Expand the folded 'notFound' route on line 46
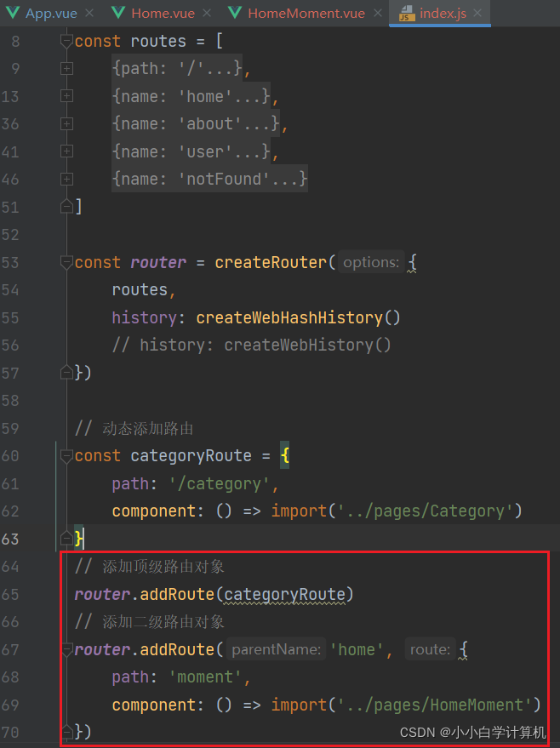This screenshot has height=748, width=560. (x=66, y=180)
